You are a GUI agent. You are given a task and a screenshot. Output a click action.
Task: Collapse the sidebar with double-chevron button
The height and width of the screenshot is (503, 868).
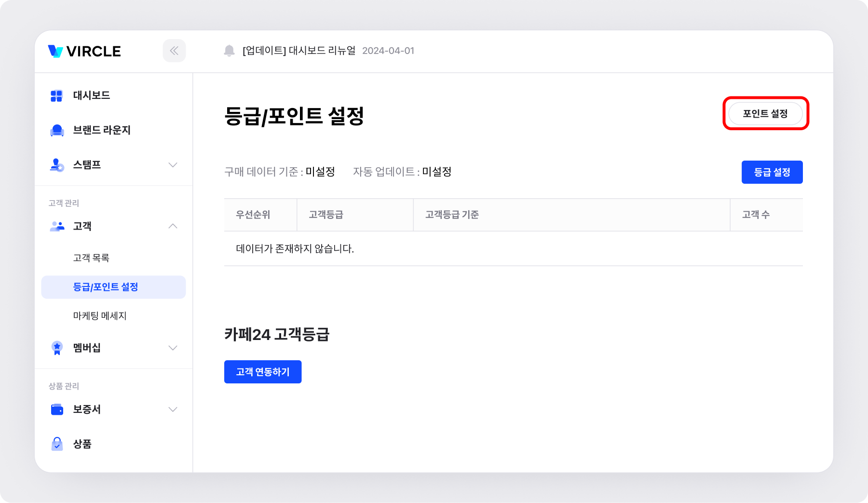174,51
